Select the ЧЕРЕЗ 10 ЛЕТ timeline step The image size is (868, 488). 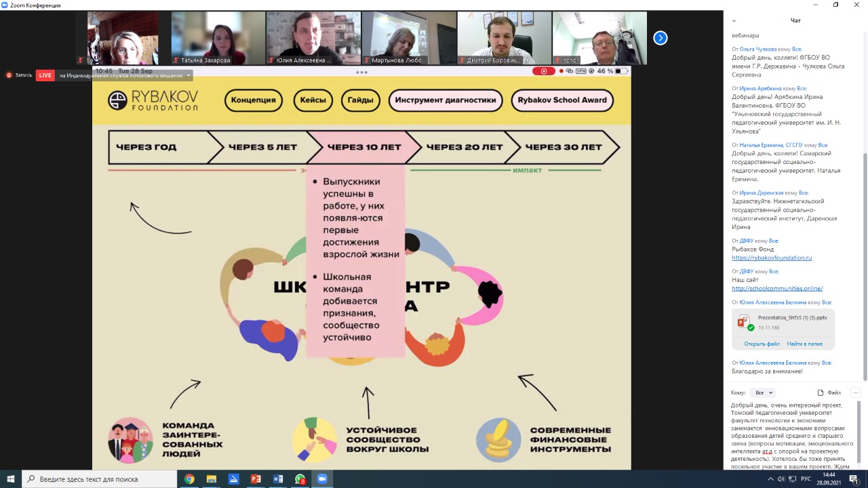pos(363,147)
